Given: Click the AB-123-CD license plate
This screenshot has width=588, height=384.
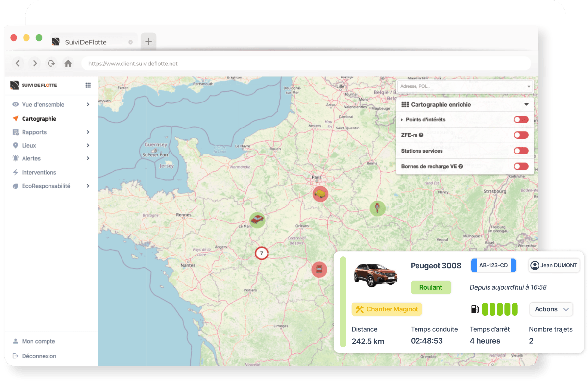Looking at the screenshot, I should [493, 265].
